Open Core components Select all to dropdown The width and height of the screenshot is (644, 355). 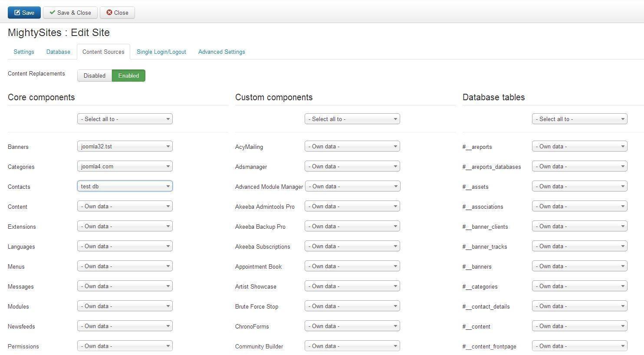(x=125, y=119)
